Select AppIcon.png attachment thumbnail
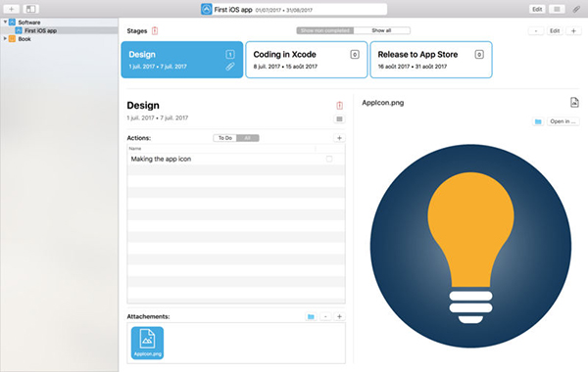588x372 pixels. point(147,343)
